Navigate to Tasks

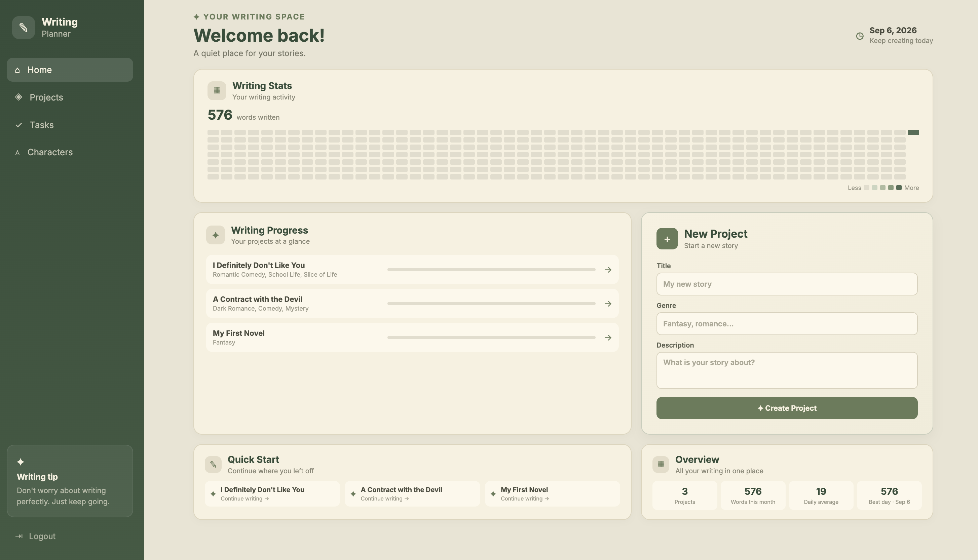tap(70, 125)
